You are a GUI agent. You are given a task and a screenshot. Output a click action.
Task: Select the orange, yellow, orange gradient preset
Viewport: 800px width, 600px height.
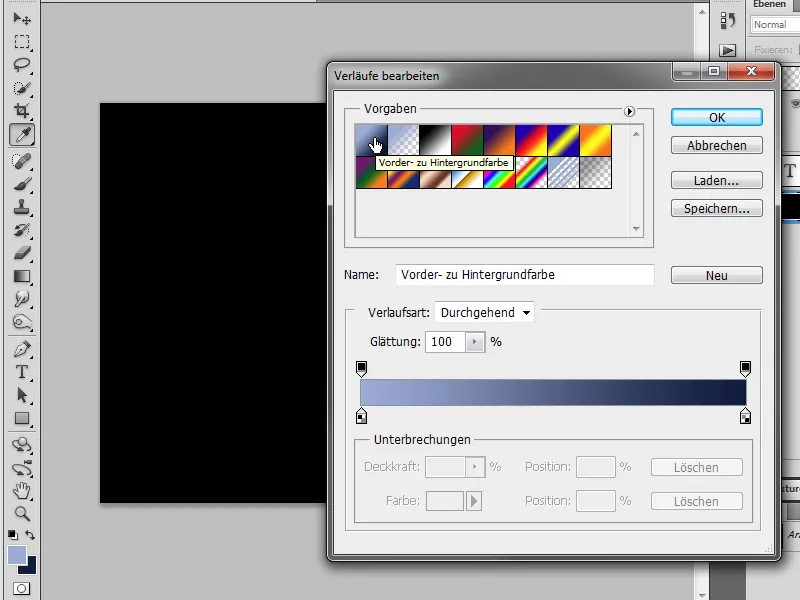[595, 140]
